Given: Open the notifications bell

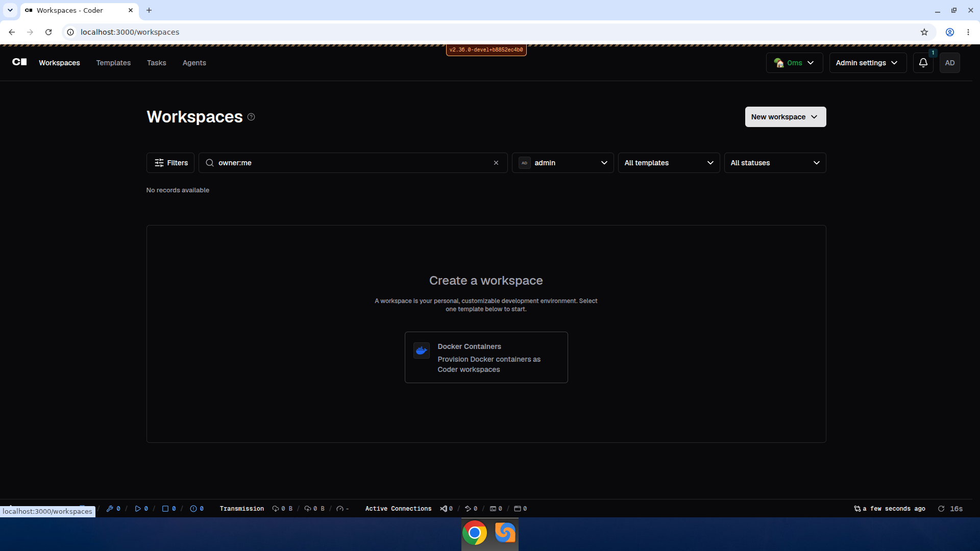Looking at the screenshot, I should pyautogui.click(x=923, y=63).
